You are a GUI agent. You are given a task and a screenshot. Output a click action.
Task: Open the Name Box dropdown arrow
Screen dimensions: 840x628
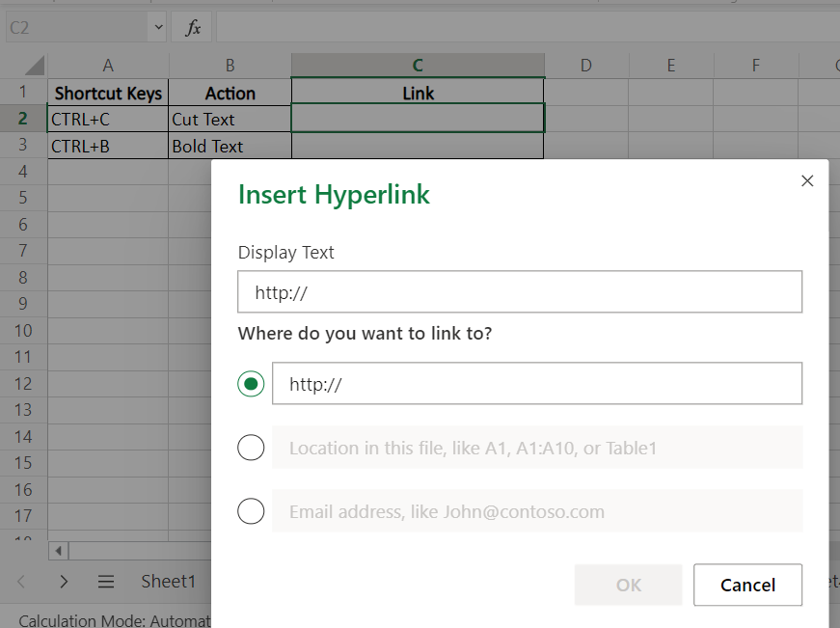pyautogui.click(x=157, y=26)
